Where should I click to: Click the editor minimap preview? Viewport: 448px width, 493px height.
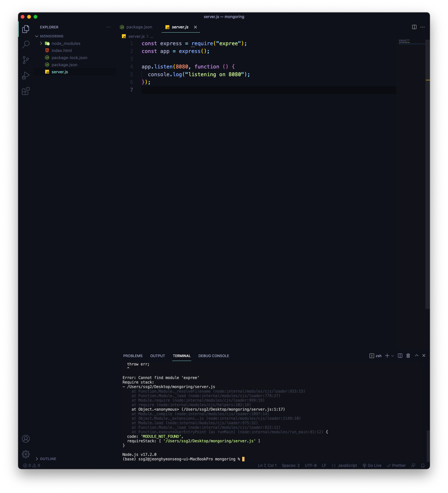[411, 42]
